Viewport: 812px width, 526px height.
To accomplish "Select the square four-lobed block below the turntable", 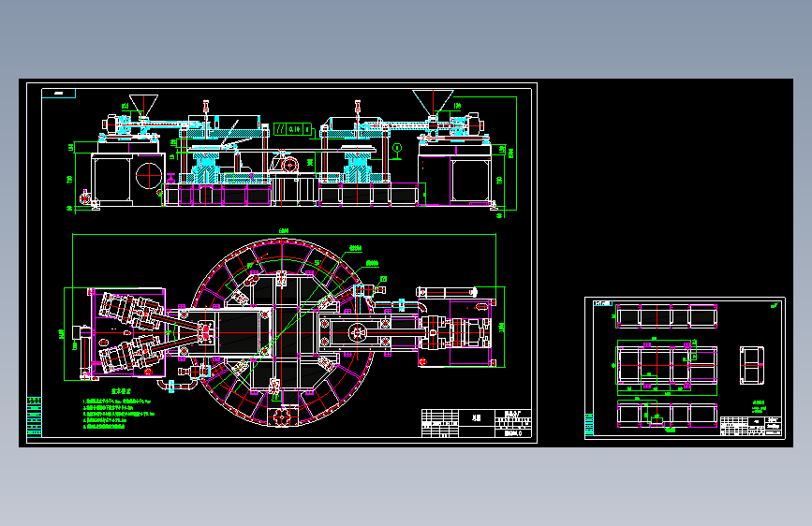I will 282,416.
